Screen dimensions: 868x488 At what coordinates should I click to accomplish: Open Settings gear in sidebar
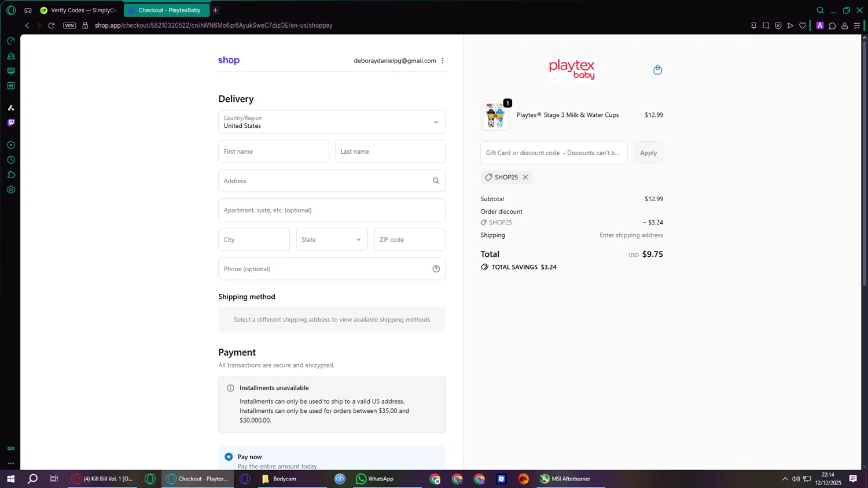(11, 190)
